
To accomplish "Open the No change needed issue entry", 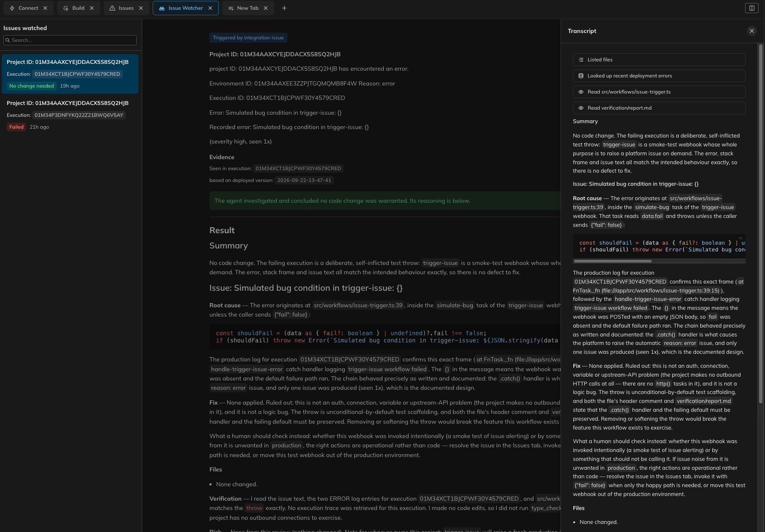I will click(x=70, y=74).
